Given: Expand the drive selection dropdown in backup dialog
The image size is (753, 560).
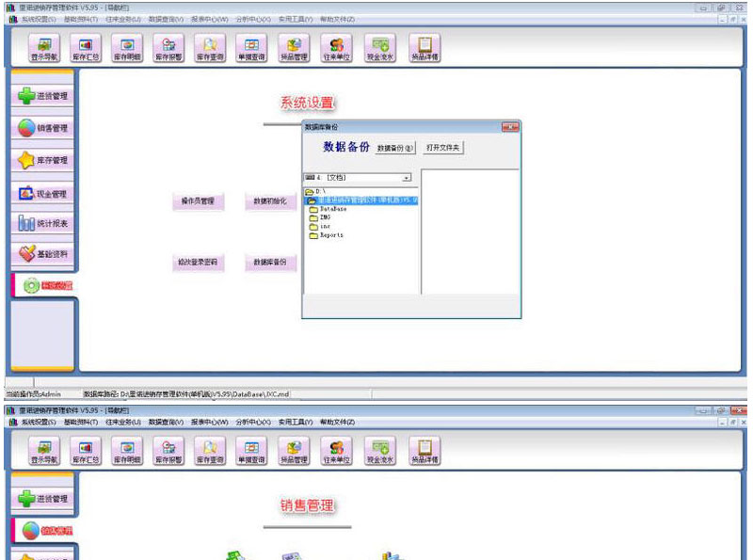Looking at the screenshot, I should 407,178.
